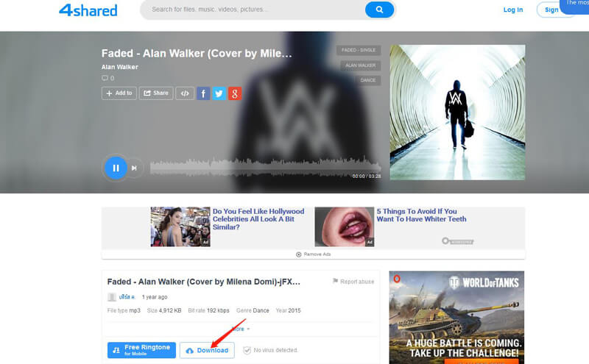Click the celebrity crowd ad thumbnail
Image resolution: width=589 pixels, height=364 pixels.
[180, 226]
